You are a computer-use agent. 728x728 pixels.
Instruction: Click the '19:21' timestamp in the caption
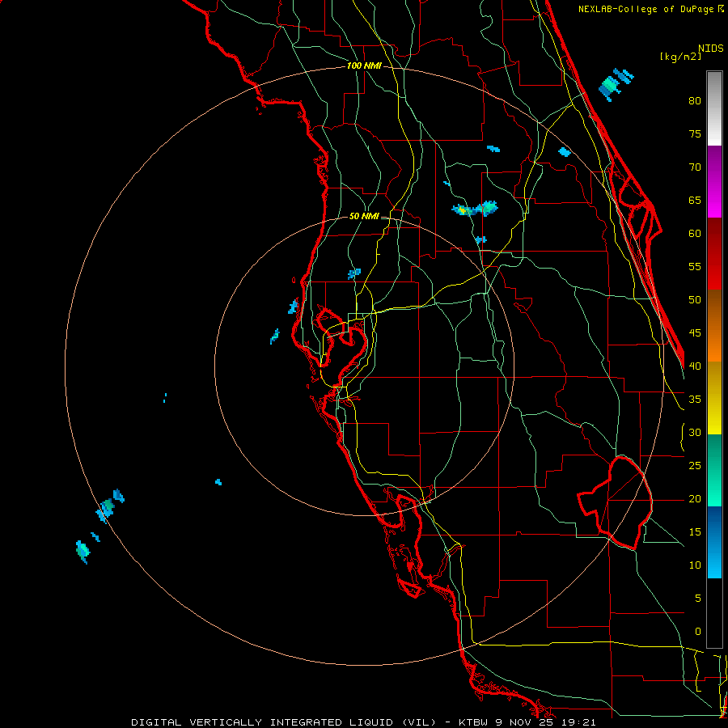coord(578,722)
